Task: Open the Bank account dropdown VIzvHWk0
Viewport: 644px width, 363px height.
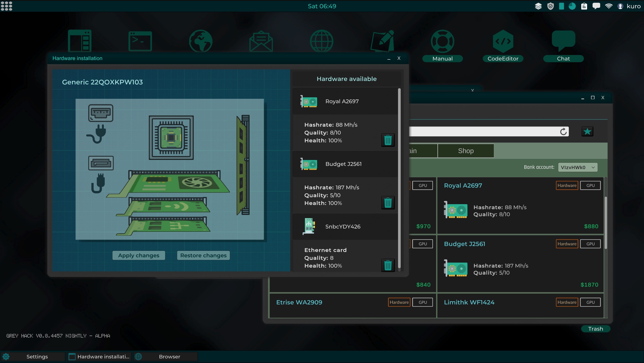Action: tap(578, 167)
